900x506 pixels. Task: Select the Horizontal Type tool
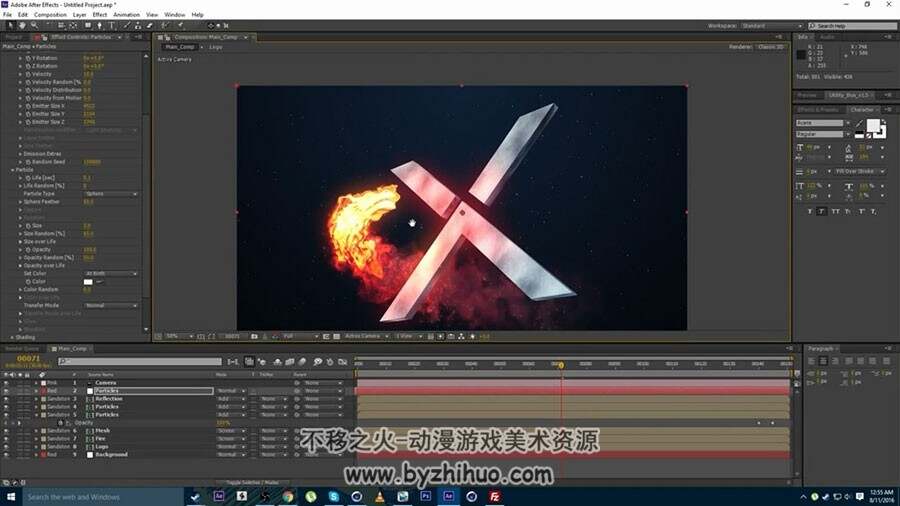point(112,26)
